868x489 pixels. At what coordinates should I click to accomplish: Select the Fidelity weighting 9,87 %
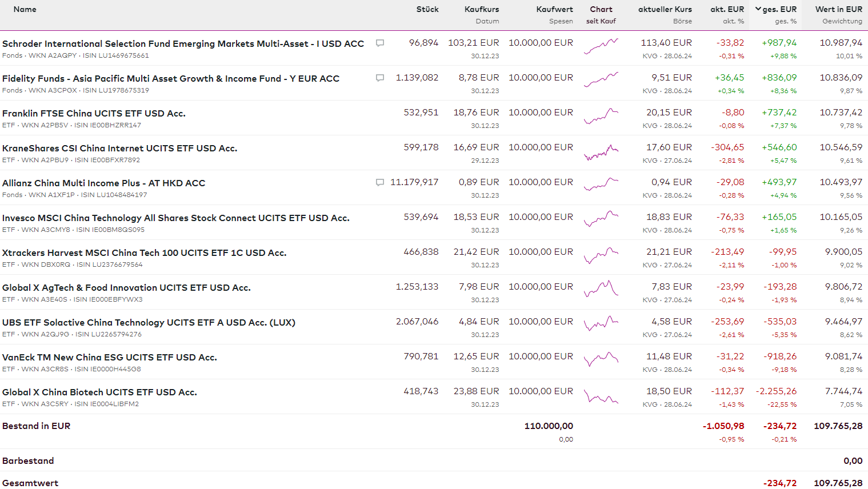coord(851,91)
